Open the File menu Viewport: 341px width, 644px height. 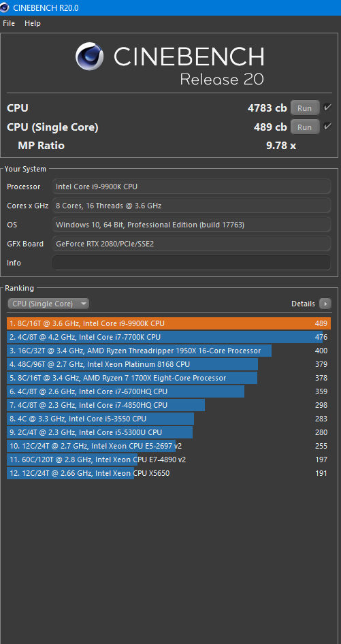point(9,23)
